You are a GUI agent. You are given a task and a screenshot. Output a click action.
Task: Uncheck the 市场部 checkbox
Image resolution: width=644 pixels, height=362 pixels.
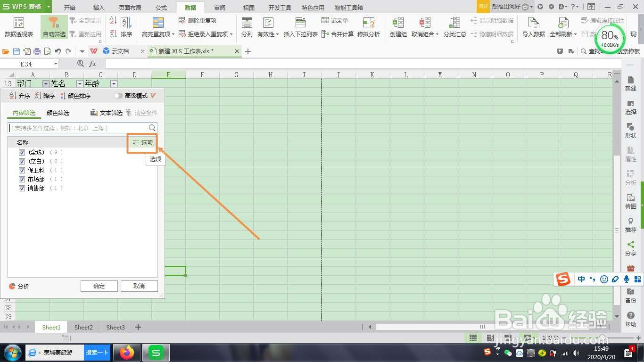[x=22, y=179]
